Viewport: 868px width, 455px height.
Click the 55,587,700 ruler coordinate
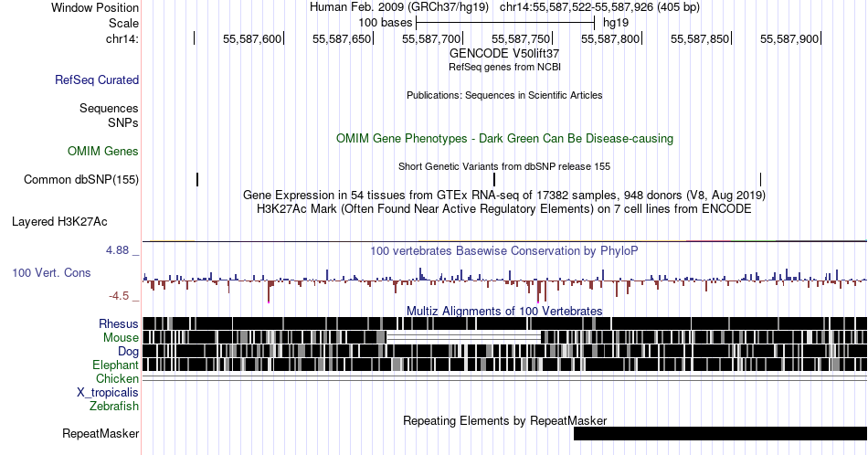431,38
